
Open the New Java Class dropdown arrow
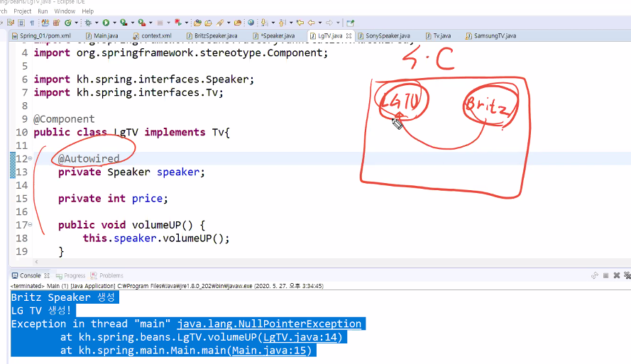coord(76,23)
